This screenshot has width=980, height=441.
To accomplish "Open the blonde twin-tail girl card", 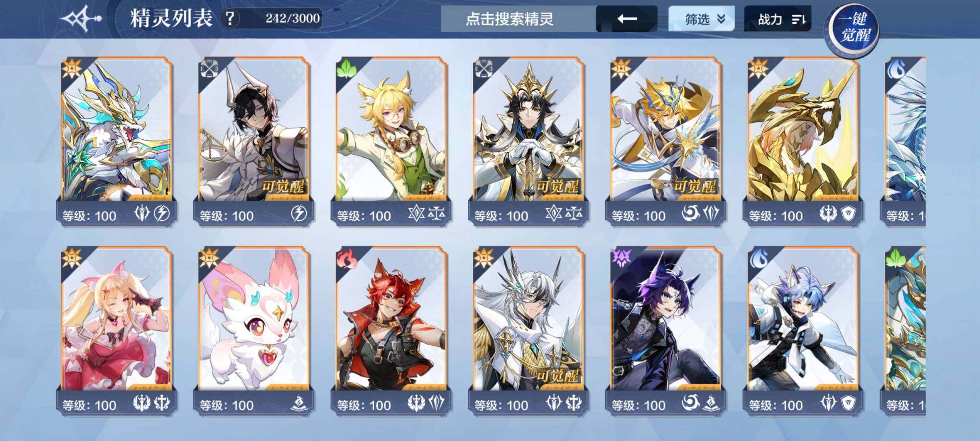I will [x=117, y=331].
